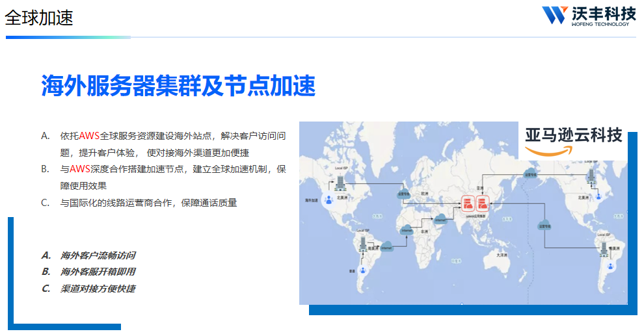Click the Internet cloud over the Middle East
This screenshot has width=644, height=336.
pos(441,219)
